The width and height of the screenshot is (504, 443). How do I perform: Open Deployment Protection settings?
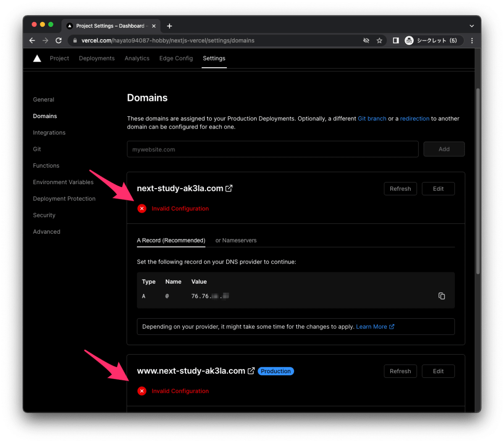click(64, 199)
